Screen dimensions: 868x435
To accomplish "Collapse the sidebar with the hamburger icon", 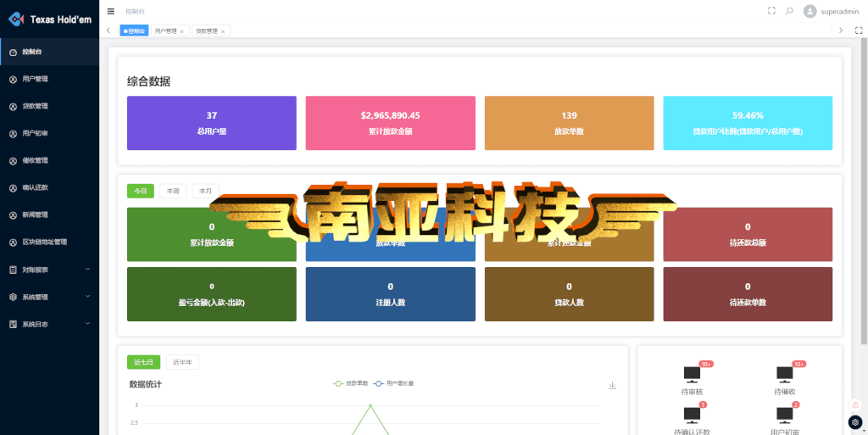I will tap(111, 11).
